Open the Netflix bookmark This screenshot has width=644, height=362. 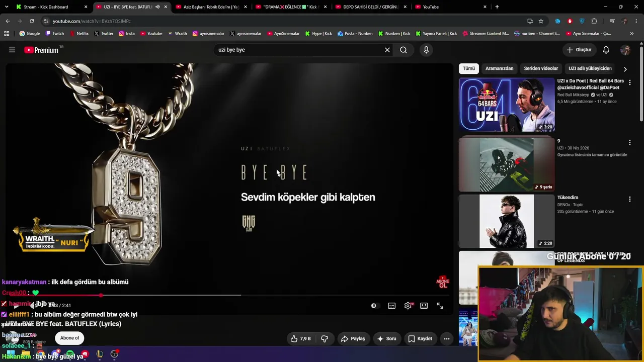(x=78, y=34)
